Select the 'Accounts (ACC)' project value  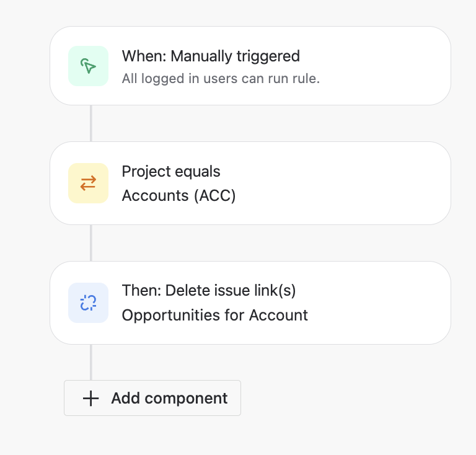[178, 195]
